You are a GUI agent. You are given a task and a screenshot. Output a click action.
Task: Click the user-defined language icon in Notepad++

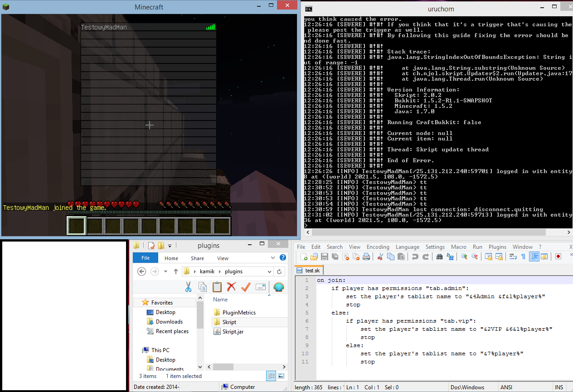(544, 256)
